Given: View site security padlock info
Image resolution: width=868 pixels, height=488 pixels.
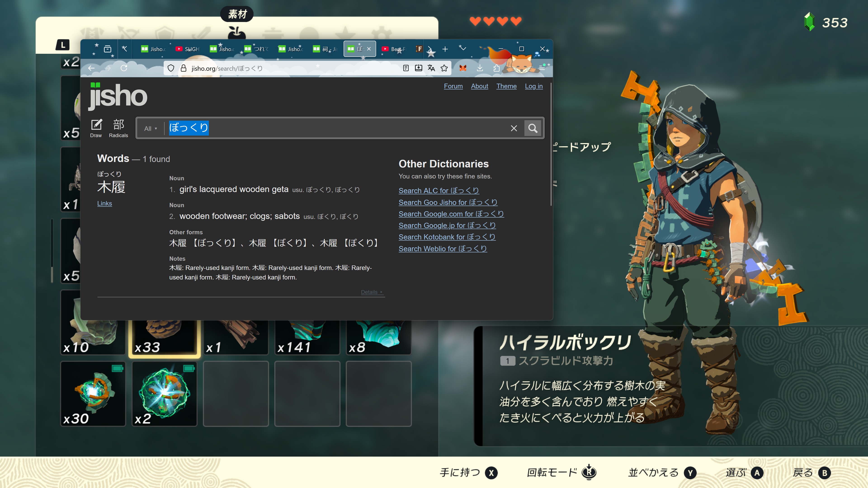Looking at the screenshot, I should point(184,68).
